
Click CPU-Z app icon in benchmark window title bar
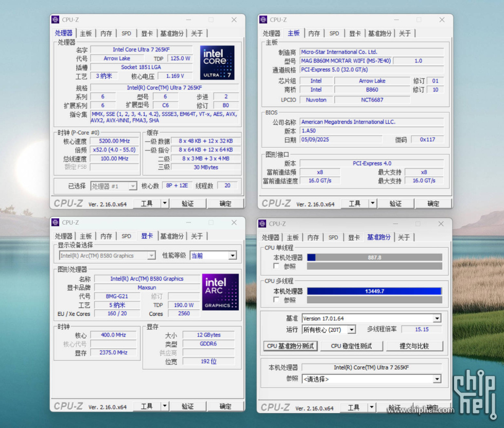click(262, 224)
